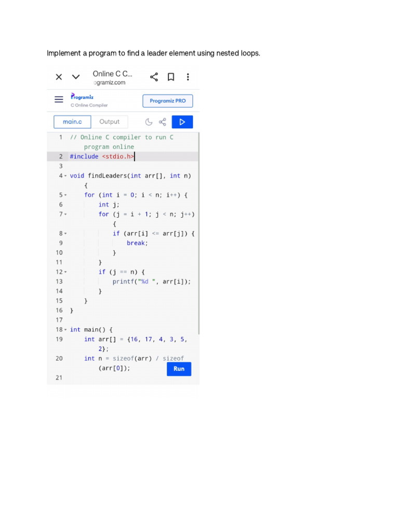This screenshot has width=399, height=532.
Task: Expand the browser chevron-down menu
Action: (76, 77)
